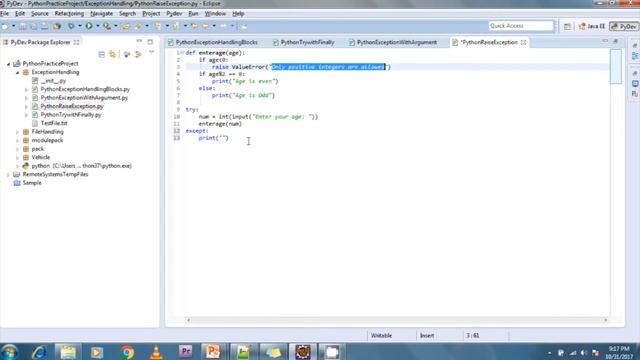Click line 10 input prompt code
Screen dimensions: 640x360
pos(258,117)
